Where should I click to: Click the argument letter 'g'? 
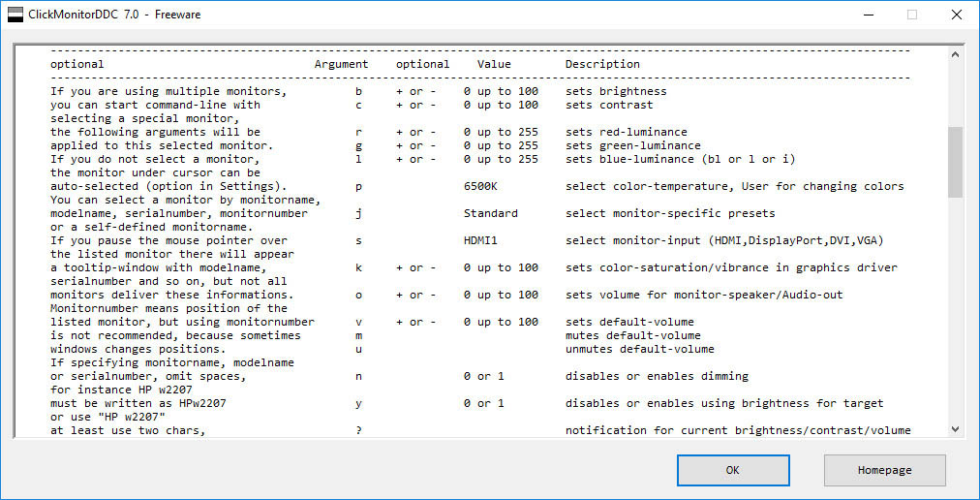tap(358, 146)
